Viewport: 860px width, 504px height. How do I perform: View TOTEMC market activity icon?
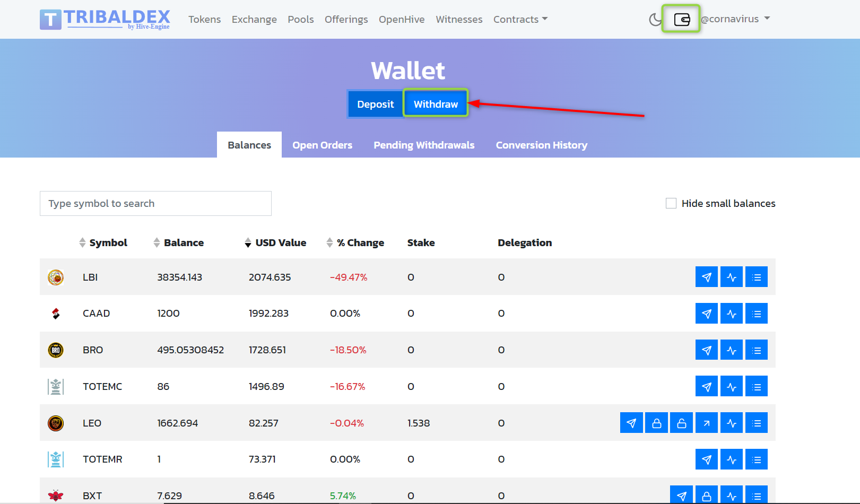732,387
